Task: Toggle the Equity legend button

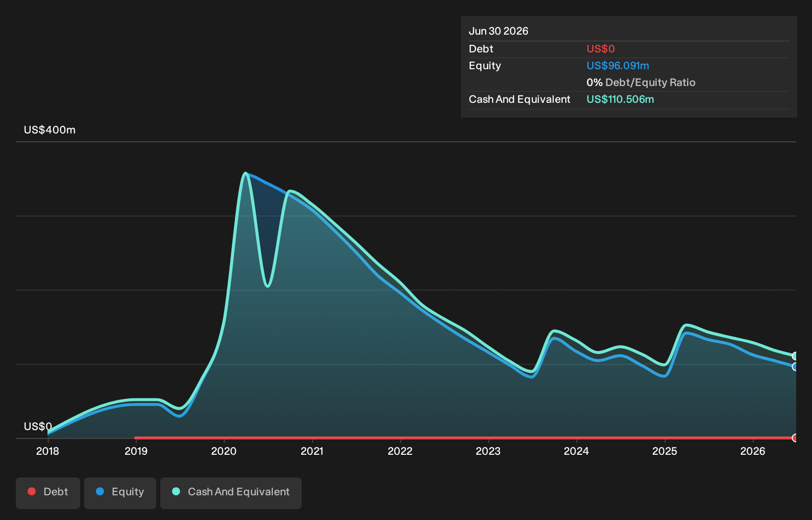Action: pyautogui.click(x=120, y=493)
